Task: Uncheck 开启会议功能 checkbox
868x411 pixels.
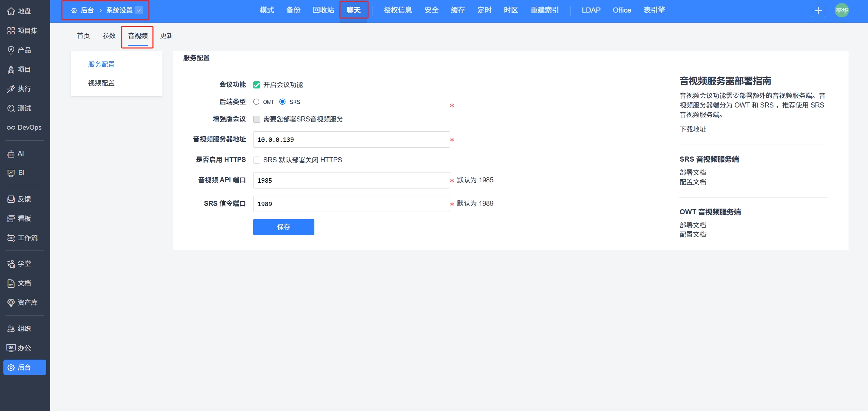Action: coord(257,85)
